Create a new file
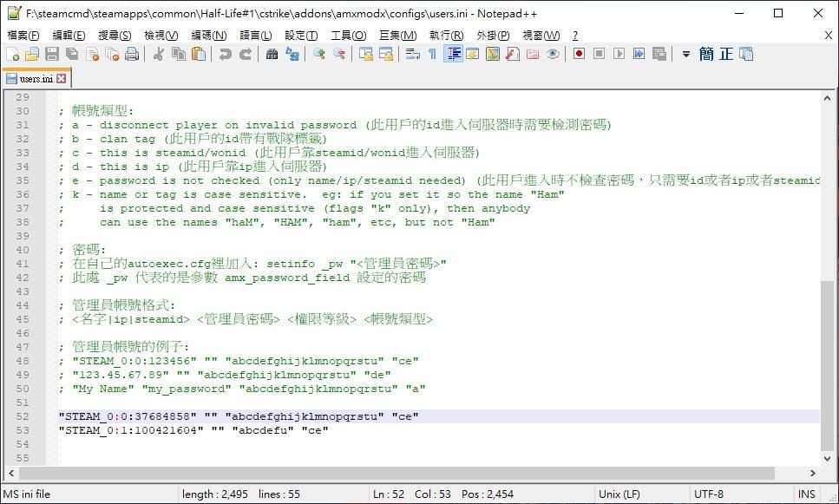Screen dimensions: 839x504 (x=14, y=53)
